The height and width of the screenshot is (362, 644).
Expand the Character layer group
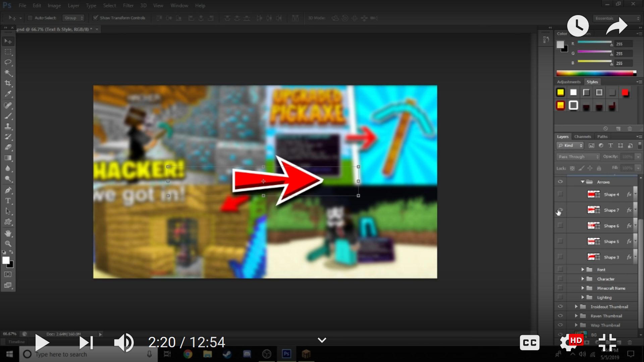tap(583, 279)
